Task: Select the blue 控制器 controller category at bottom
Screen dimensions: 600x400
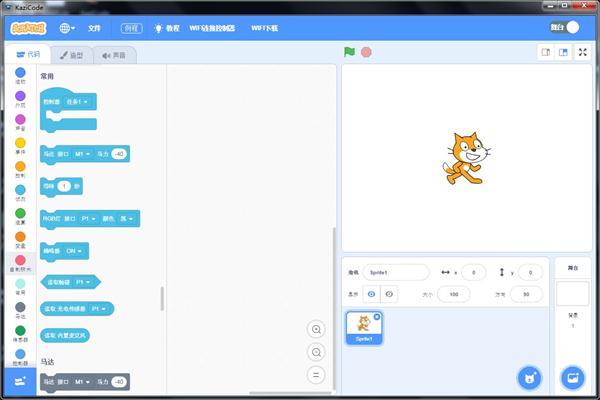Action: coord(20,357)
